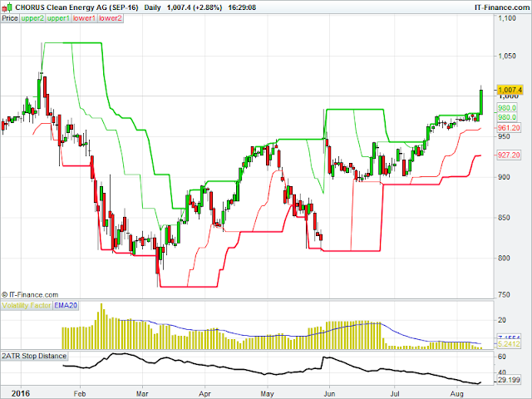532x399 pixels.
Task: Click the Aug label on time axis
Action: pos(457,394)
